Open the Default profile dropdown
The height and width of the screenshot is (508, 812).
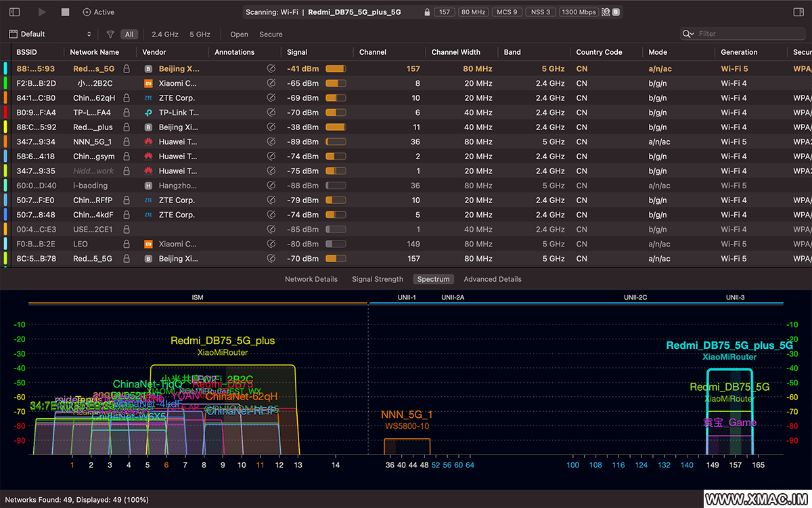coord(49,34)
